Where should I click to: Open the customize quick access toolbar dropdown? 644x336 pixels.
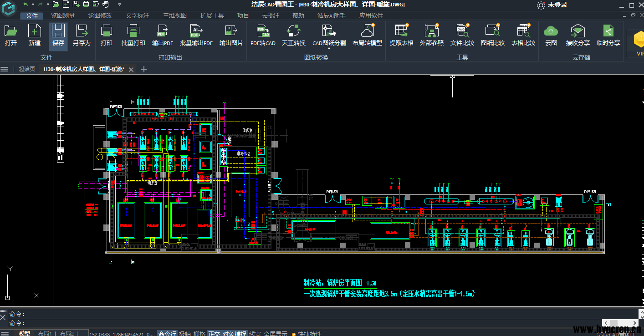click(120, 5)
